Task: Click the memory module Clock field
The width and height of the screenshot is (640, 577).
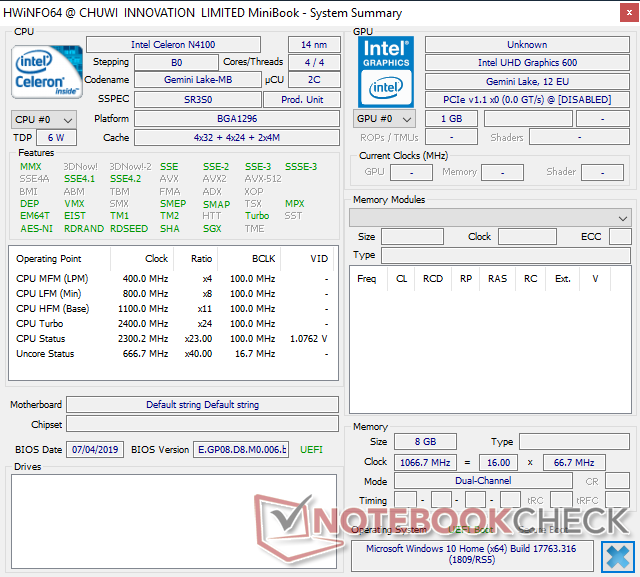Action: click(527, 237)
